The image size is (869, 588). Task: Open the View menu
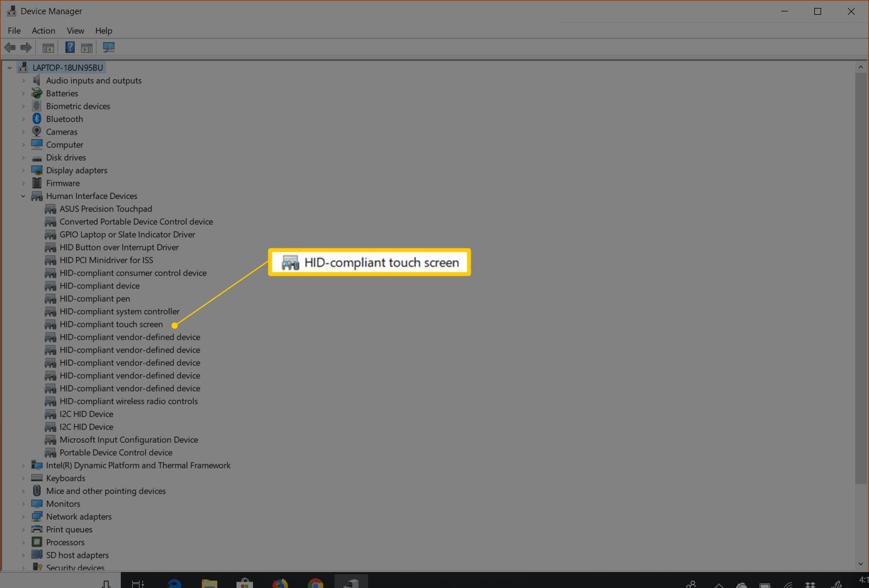(75, 31)
